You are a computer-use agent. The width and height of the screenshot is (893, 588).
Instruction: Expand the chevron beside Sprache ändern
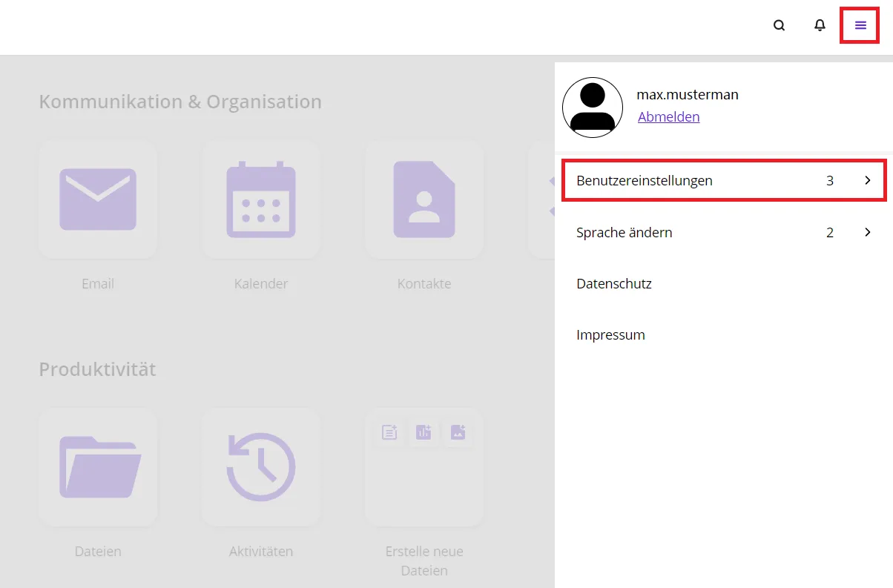click(x=867, y=232)
